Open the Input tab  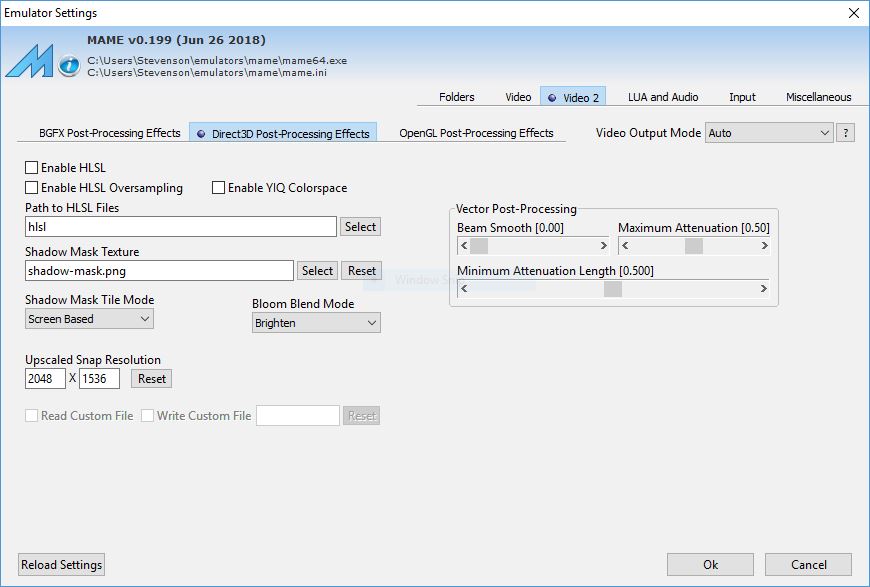[742, 97]
